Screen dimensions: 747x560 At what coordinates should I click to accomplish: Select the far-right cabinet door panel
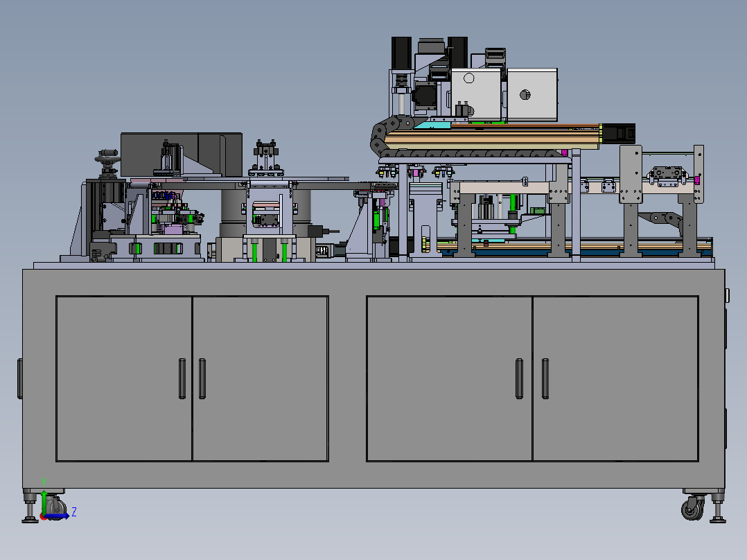[615, 379]
